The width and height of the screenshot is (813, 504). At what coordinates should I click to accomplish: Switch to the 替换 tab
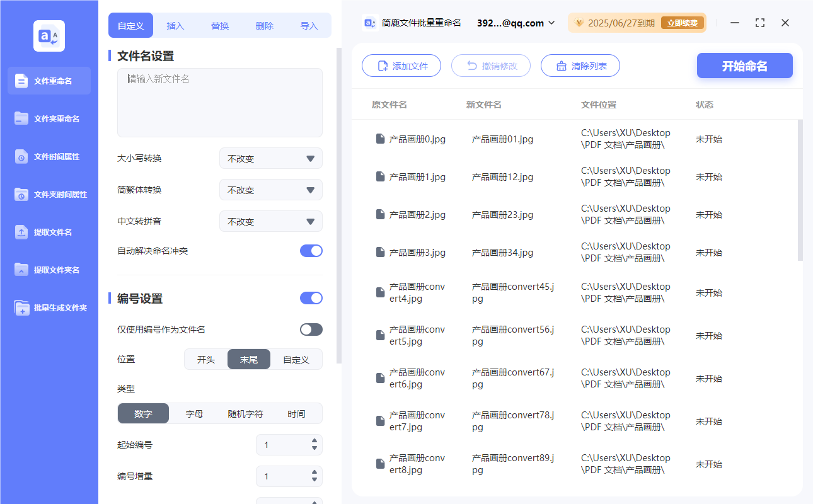tap(219, 25)
